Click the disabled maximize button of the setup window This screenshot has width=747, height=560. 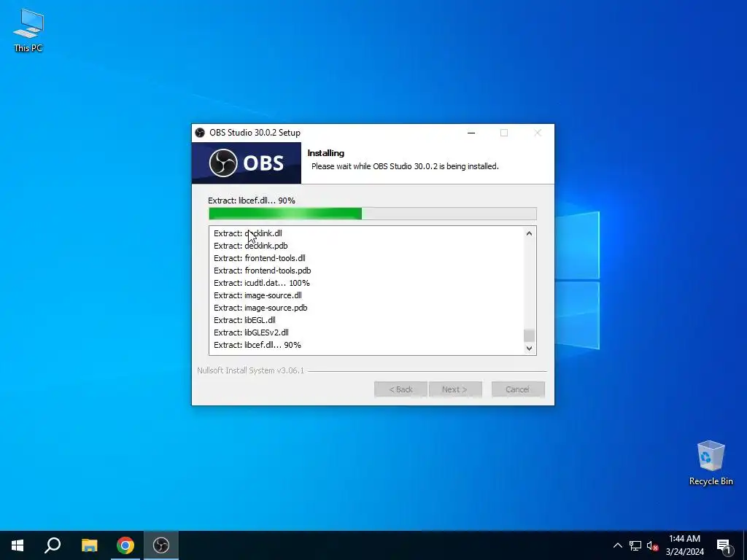504,133
